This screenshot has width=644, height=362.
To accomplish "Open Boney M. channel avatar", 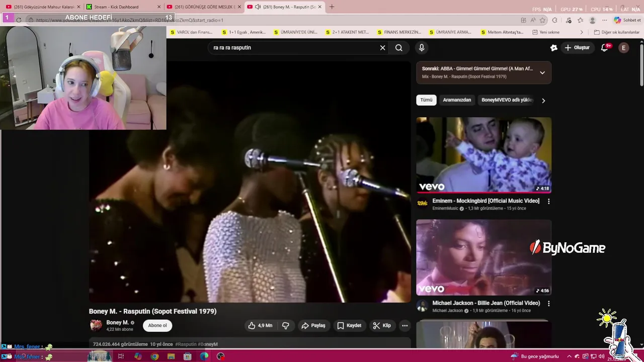I will tap(96, 325).
